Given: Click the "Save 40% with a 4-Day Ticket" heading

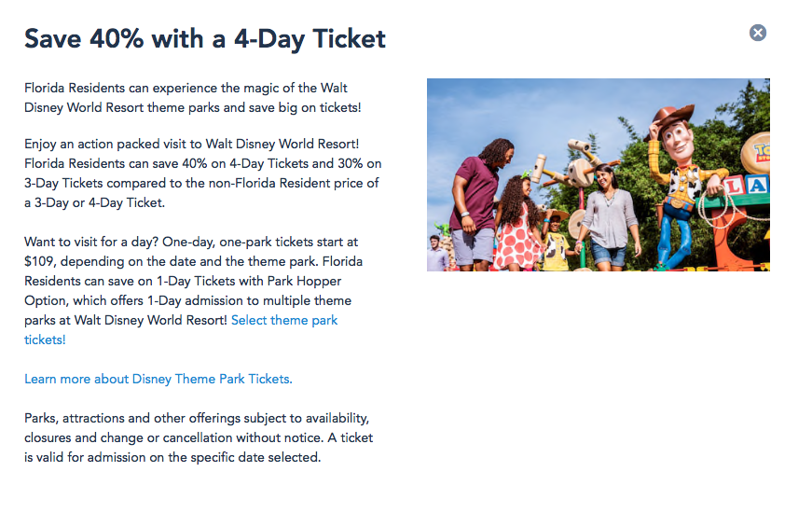Looking at the screenshot, I should click(205, 38).
